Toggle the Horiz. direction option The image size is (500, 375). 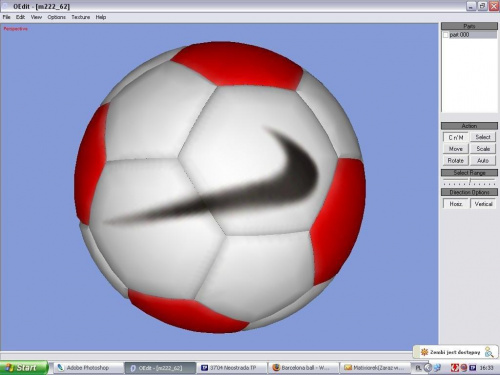click(456, 204)
